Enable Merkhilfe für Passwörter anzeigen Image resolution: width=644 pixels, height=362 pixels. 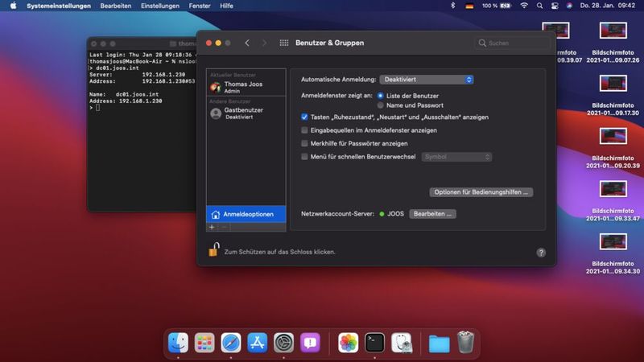pyautogui.click(x=304, y=143)
